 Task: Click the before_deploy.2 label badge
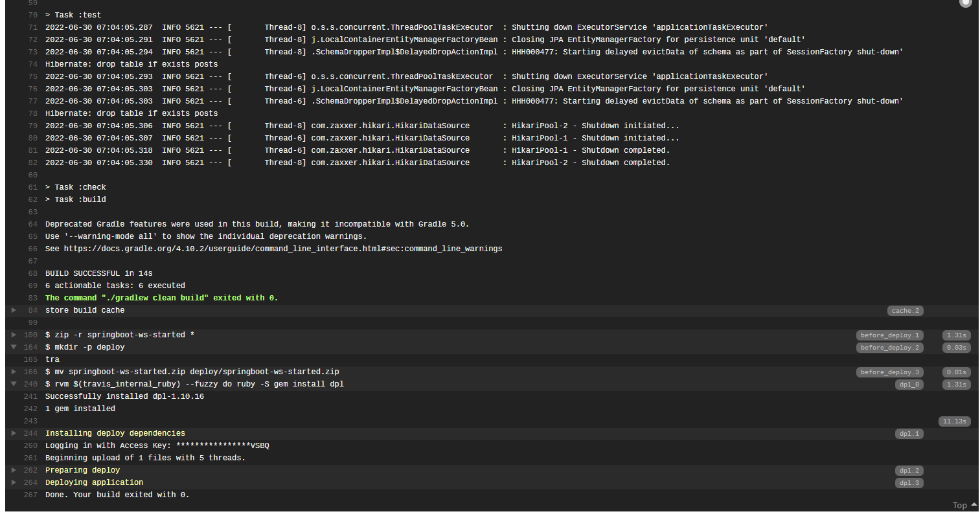[889, 348]
